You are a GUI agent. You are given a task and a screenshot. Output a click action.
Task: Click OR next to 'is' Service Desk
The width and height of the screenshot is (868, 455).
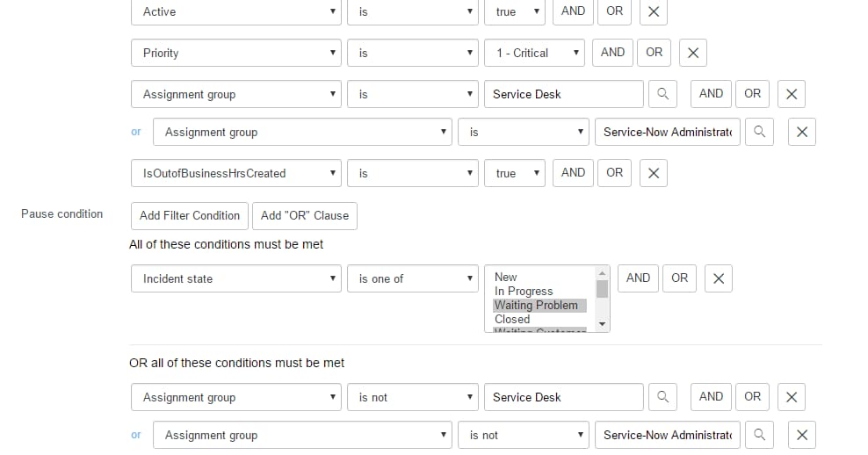click(752, 93)
